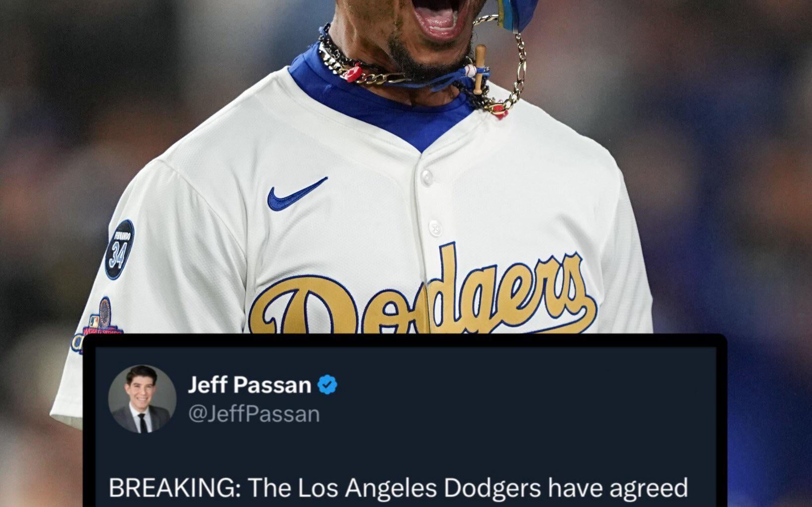
Task: Click the player's open mouth
Action: (x=438, y=18)
